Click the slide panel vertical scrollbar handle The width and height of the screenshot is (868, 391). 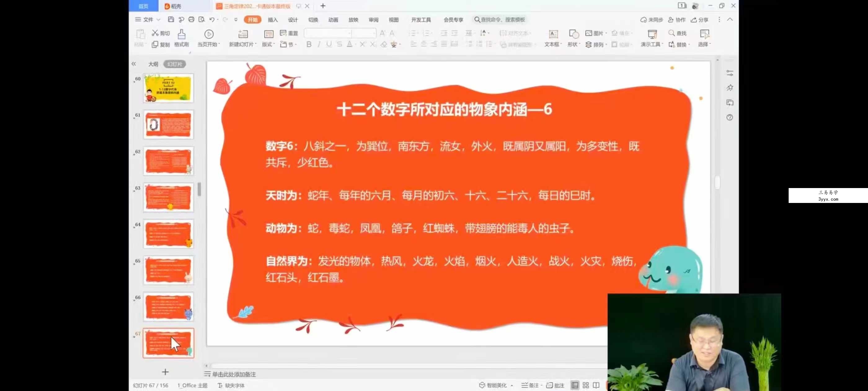[199, 189]
